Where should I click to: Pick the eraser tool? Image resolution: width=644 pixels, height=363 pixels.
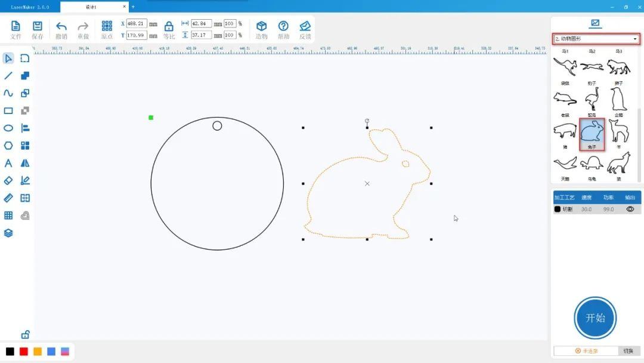(x=8, y=180)
